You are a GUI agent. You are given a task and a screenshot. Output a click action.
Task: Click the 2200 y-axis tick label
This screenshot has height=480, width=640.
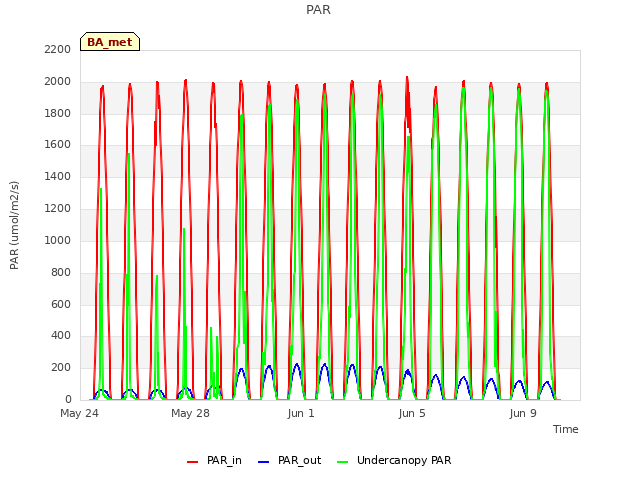(x=58, y=49)
